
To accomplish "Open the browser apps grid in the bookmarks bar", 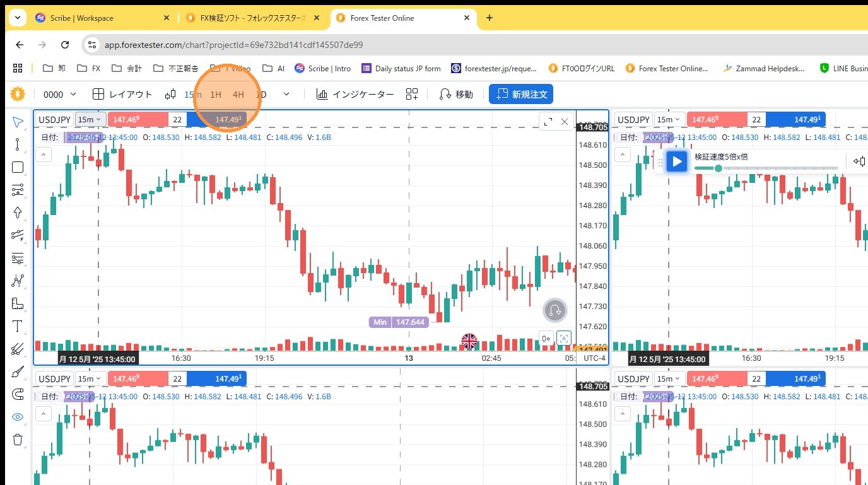I will click(x=18, y=68).
